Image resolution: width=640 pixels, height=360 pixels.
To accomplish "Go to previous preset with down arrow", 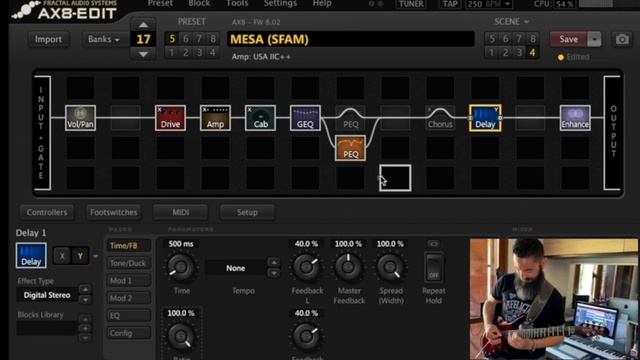I will [143, 54].
